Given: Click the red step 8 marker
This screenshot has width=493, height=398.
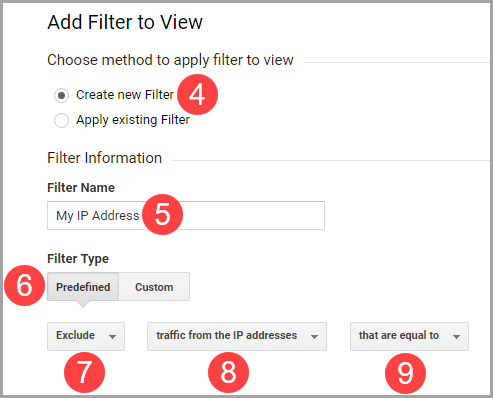Looking at the screenshot, I should (228, 373).
